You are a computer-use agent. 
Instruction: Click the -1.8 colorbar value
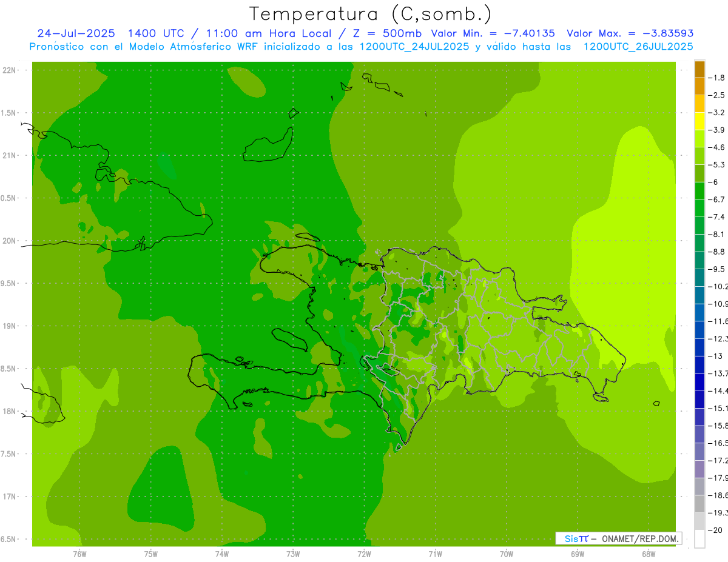(716, 78)
